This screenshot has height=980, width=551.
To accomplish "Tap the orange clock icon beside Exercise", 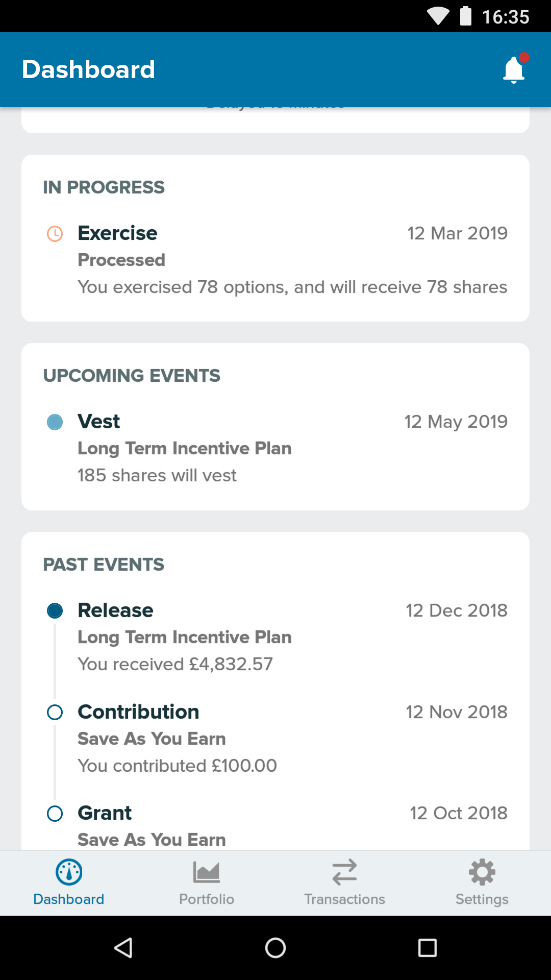I will [x=55, y=234].
